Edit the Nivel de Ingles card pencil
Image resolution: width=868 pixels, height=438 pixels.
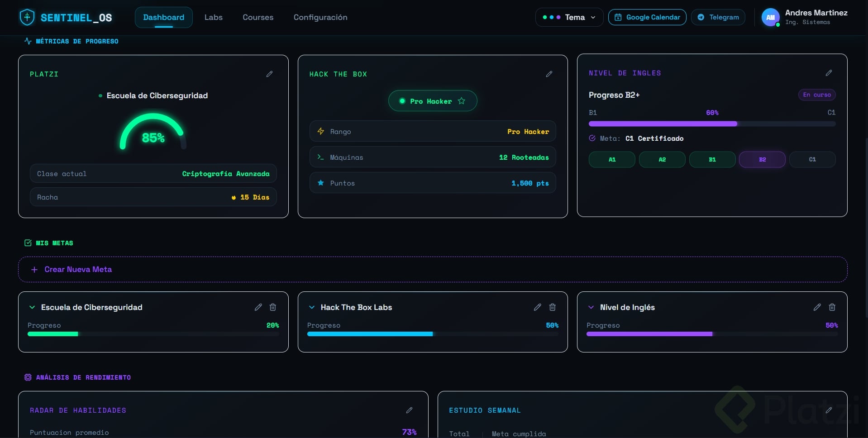coord(829,73)
